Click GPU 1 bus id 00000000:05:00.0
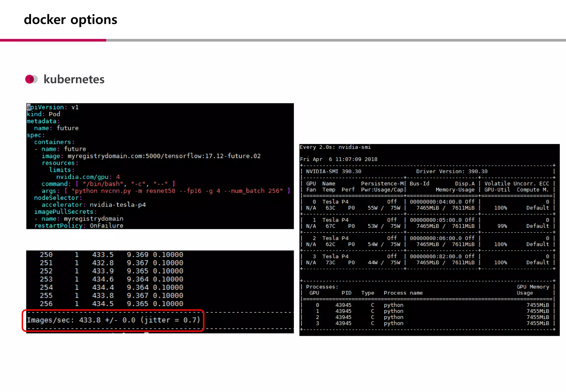Image resolution: width=566 pixels, height=392 pixels. point(436,220)
